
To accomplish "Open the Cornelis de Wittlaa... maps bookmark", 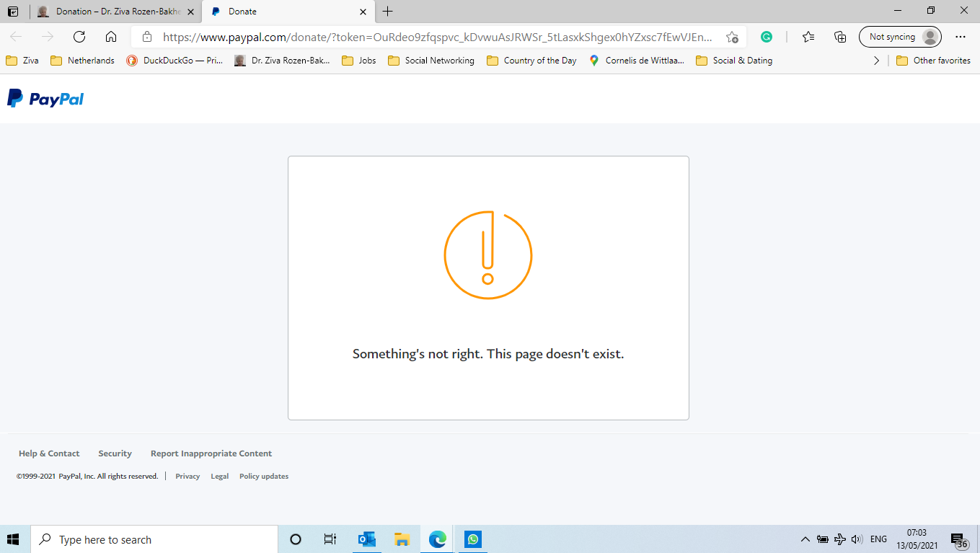I will 637,61.
